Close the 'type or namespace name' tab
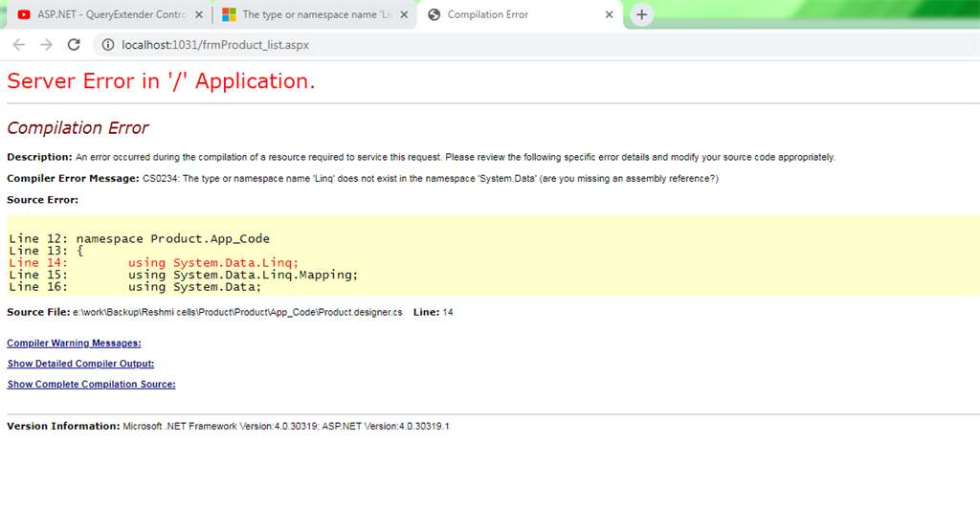980x510 pixels. click(404, 14)
